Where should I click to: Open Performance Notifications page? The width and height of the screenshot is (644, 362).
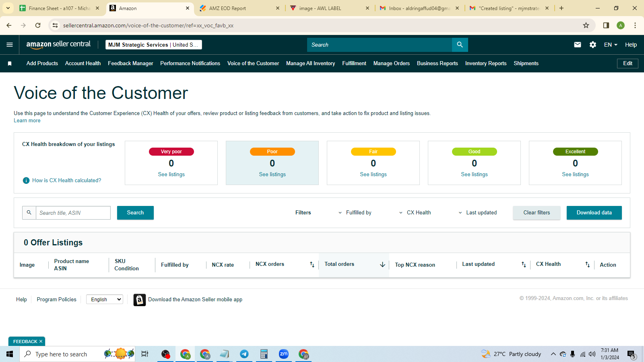click(x=190, y=64)
